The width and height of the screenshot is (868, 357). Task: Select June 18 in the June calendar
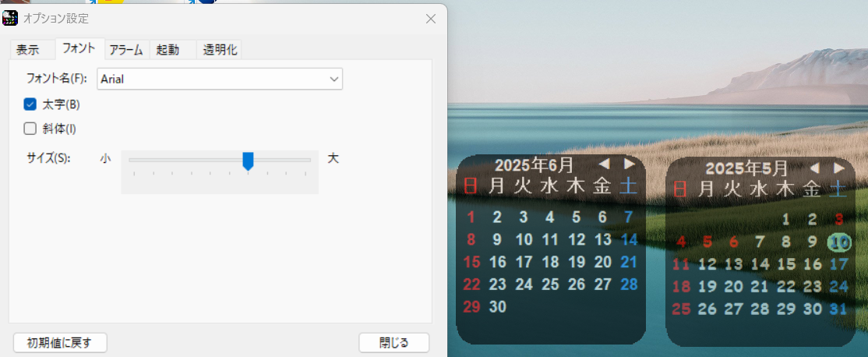tap(550, 262)
